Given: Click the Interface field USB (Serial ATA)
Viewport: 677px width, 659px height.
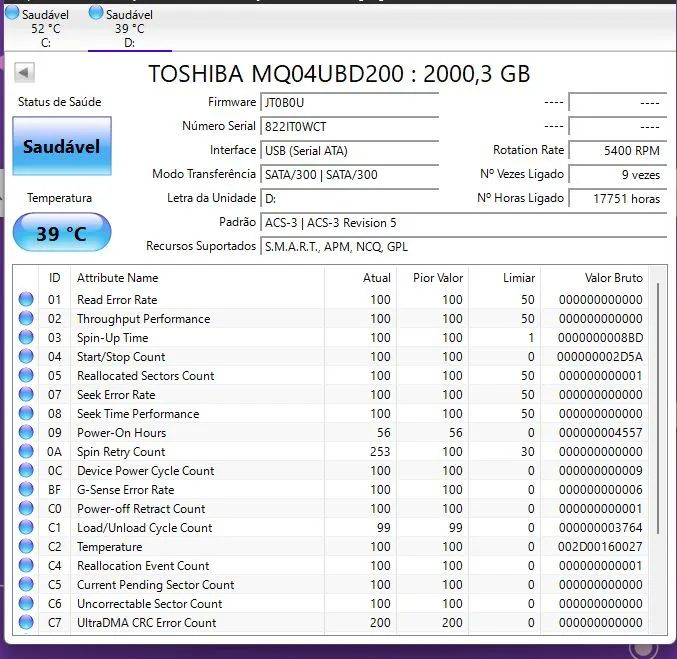Looking at the screenshot, I should pos(349,151).
